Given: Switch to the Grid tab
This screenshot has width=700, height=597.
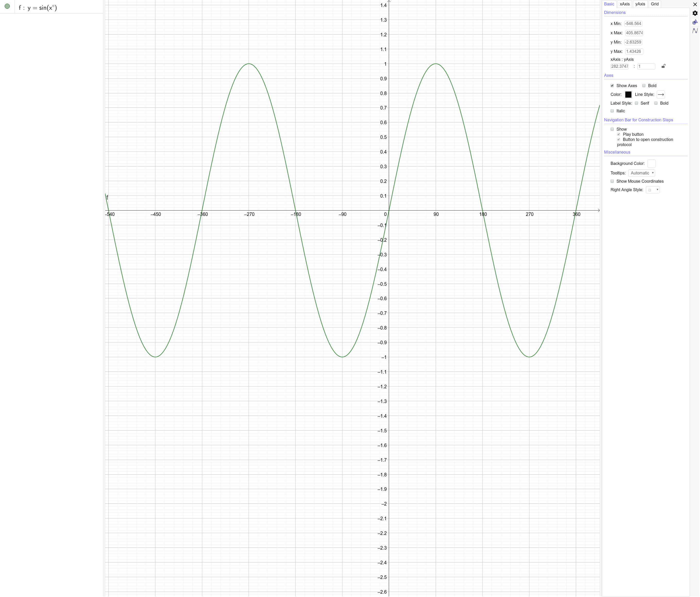Looking at the screenshot, I should [655, 4].
